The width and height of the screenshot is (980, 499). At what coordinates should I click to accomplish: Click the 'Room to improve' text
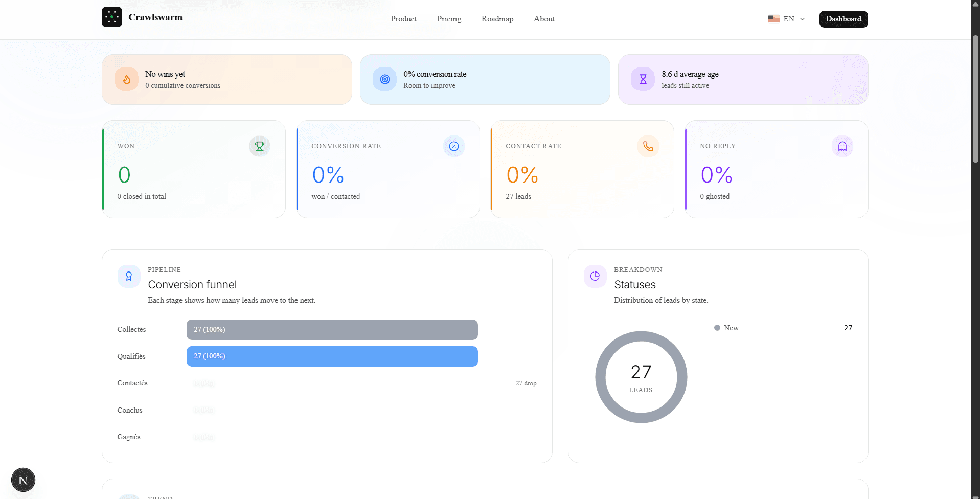429,86
